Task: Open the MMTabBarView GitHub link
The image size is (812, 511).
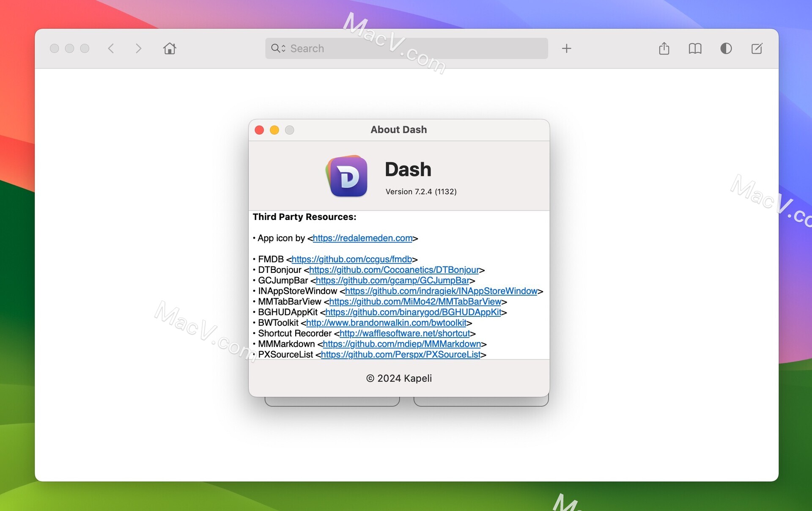Action: (x=414, y=302)
